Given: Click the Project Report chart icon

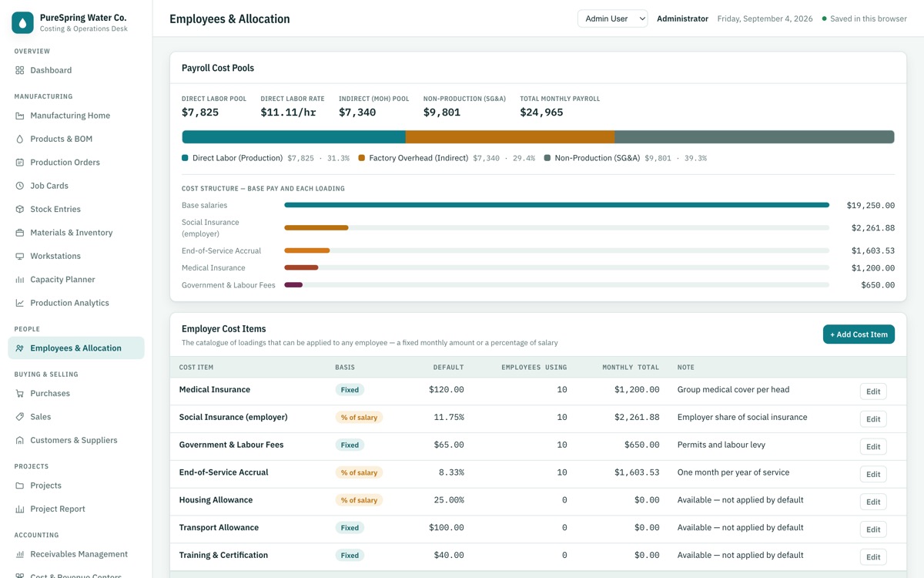Looking at the screenshot, I should [20, 509].
